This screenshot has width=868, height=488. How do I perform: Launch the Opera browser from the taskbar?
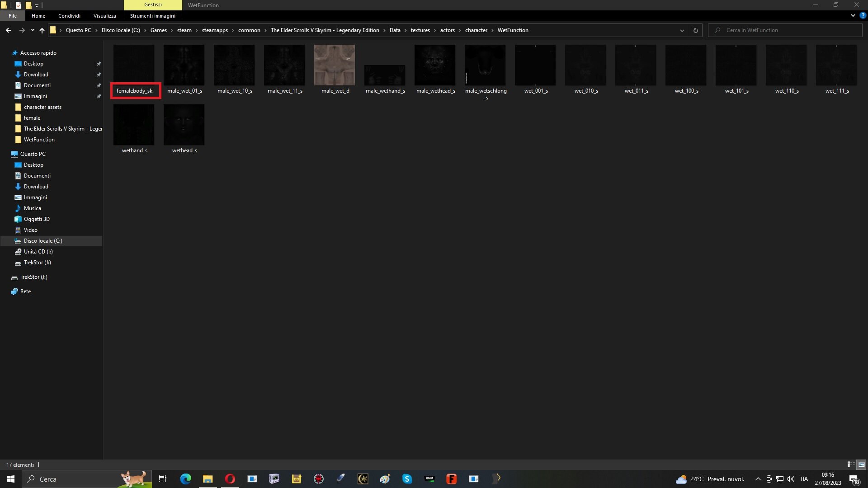point(230,479)
